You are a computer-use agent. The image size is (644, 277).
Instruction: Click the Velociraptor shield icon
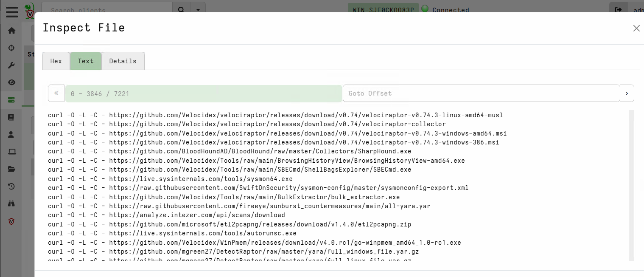point(11,221)
